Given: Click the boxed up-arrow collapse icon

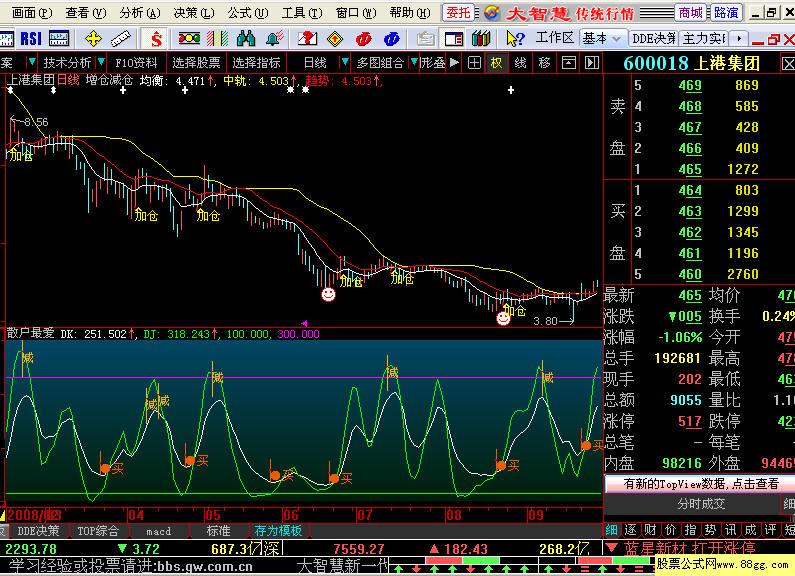Looking at the screenshot, I should pyautogui.click(x=568, y=63).
